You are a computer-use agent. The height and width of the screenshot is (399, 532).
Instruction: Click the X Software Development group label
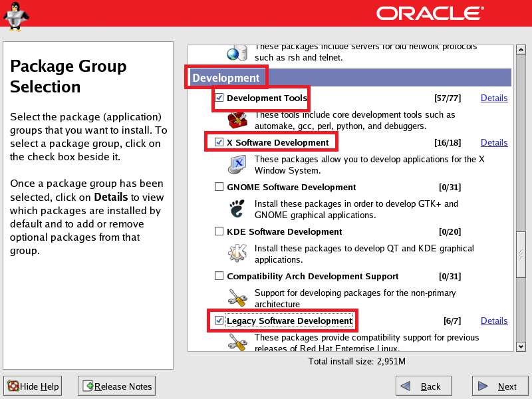pyautogui.click(x=278, y=142)
